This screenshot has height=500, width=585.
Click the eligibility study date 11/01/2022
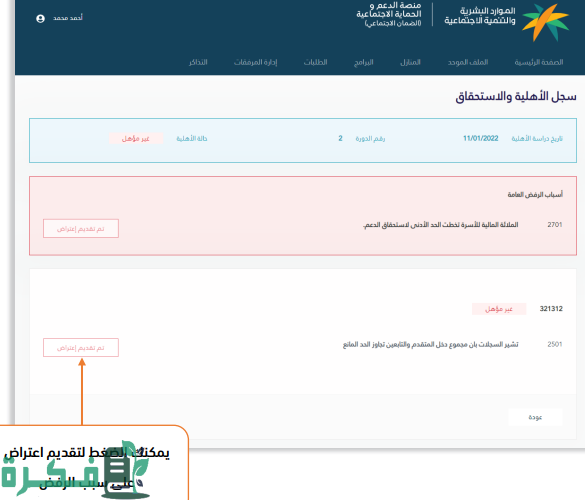tap(481, 138)
